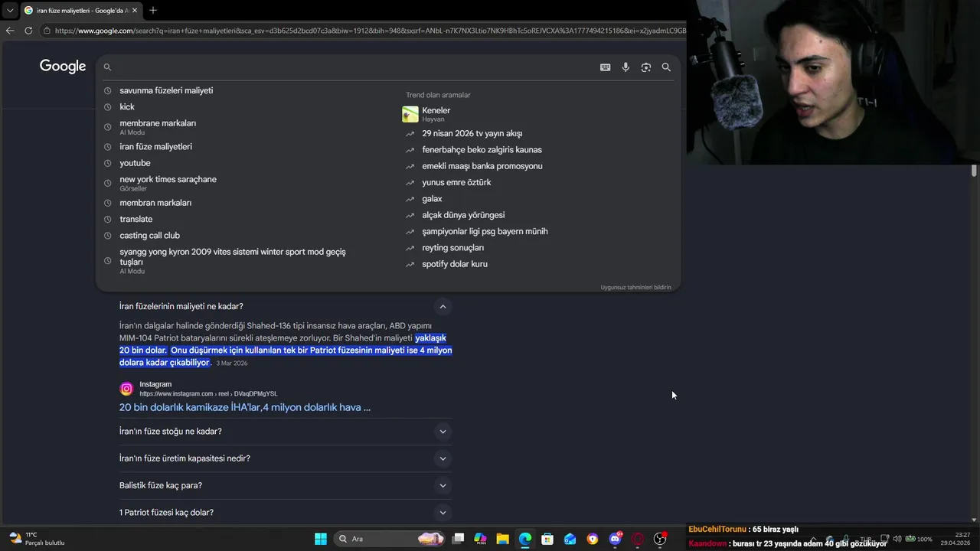
Task: Open OBS Studio from taskbar
Action: tap(660, 539)
